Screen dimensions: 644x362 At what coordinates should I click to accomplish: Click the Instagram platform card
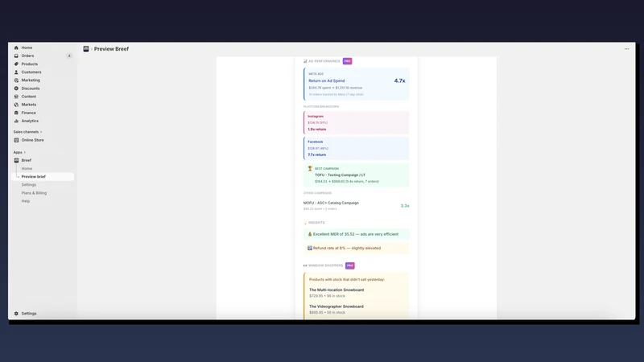point(356,123)
